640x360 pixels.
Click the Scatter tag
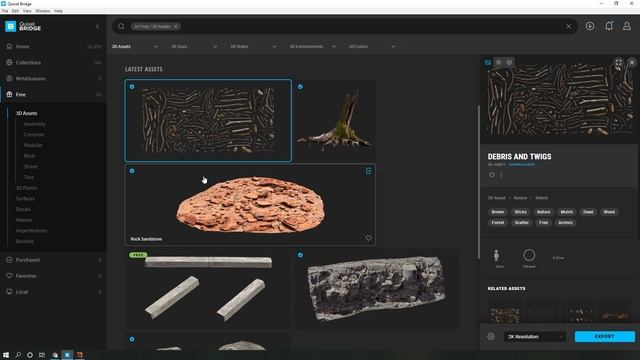(x=521, y=222)
